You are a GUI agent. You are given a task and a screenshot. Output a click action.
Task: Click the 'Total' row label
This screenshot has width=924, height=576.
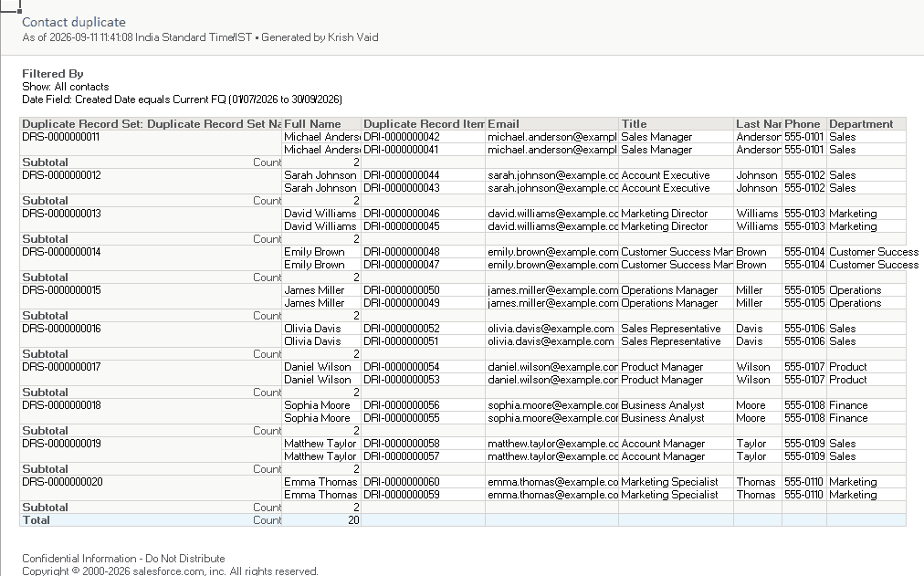36,520
